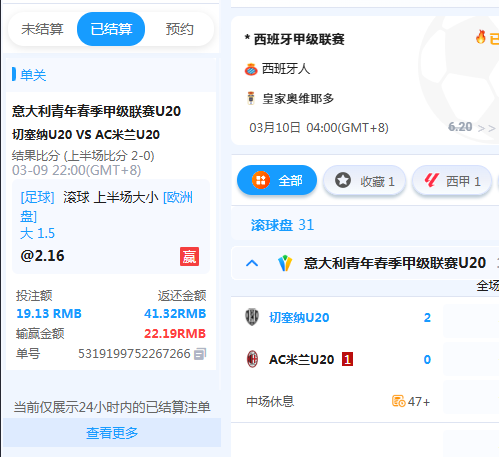499x457 pixels.
Task: Click 西班牙人 team name
Action: 286,69
